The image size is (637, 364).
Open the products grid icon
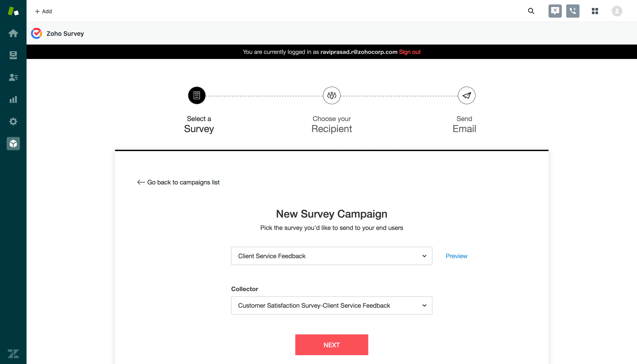(595, 11)
